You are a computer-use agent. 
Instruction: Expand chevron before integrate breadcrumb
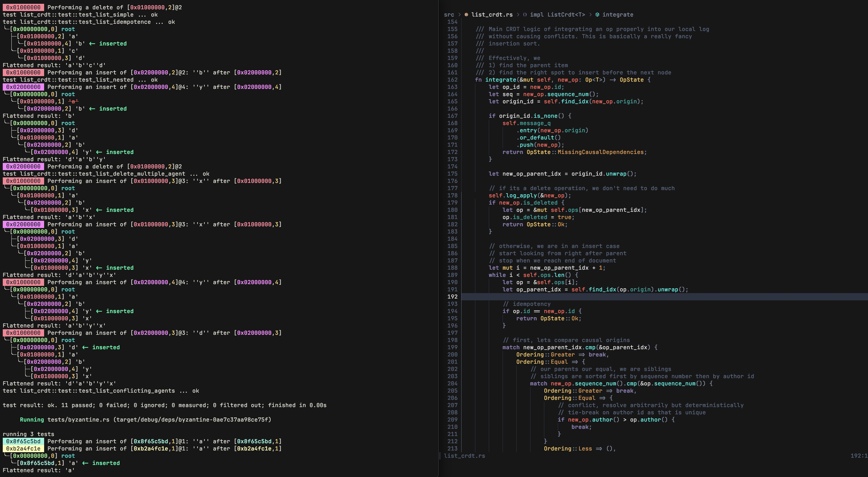[590, 14]
